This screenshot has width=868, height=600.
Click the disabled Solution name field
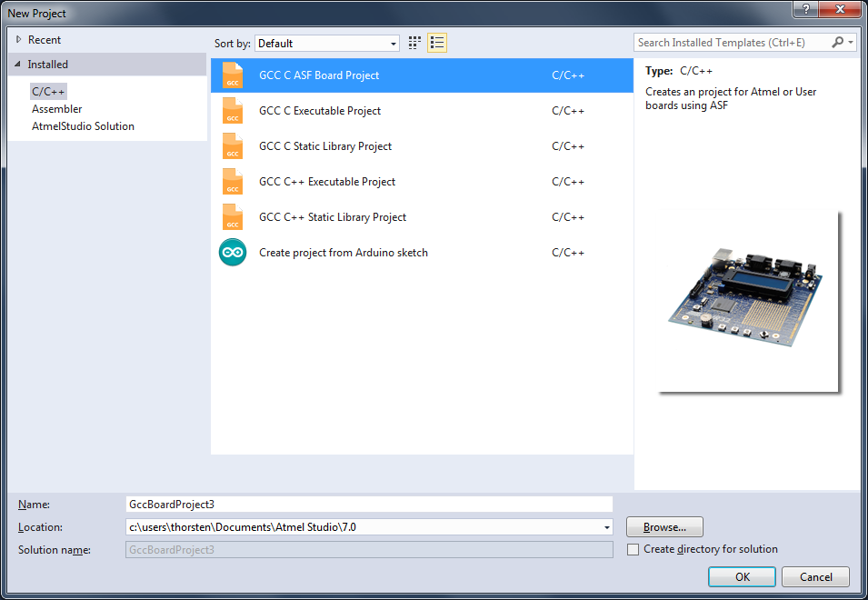(369, 550)
